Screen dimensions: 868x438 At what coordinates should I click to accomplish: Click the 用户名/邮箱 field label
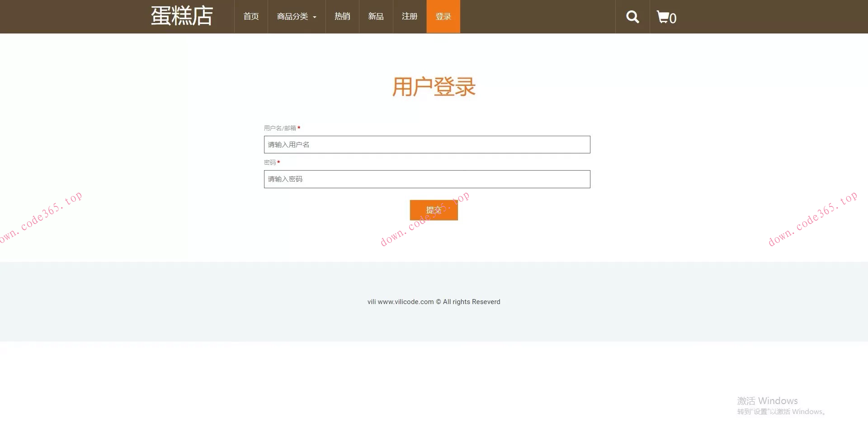280,128
